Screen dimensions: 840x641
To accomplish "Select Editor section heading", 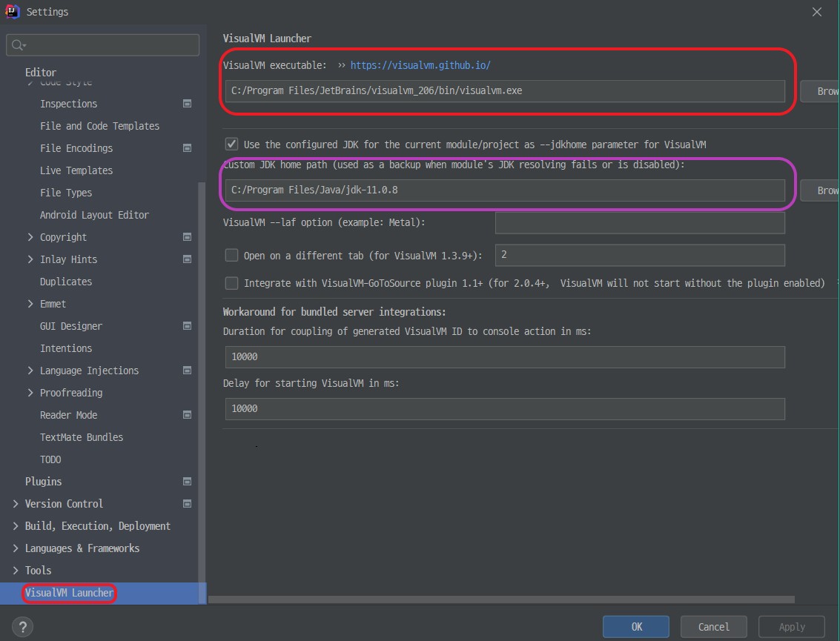I will click(41, 73).
